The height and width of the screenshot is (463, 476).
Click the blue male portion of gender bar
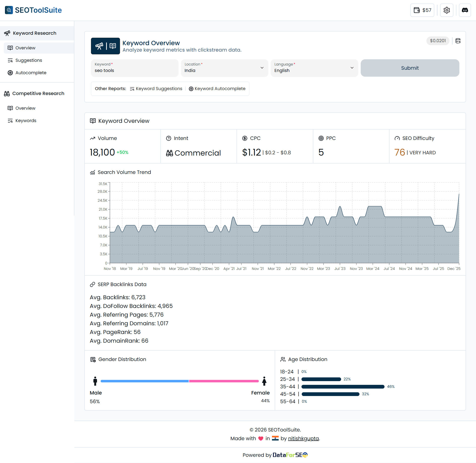[145, 381]
